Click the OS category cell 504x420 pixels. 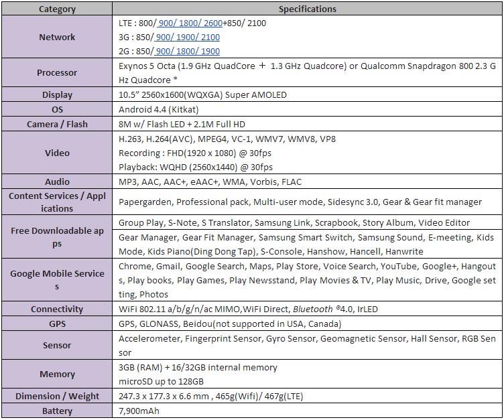click(57, 109)
